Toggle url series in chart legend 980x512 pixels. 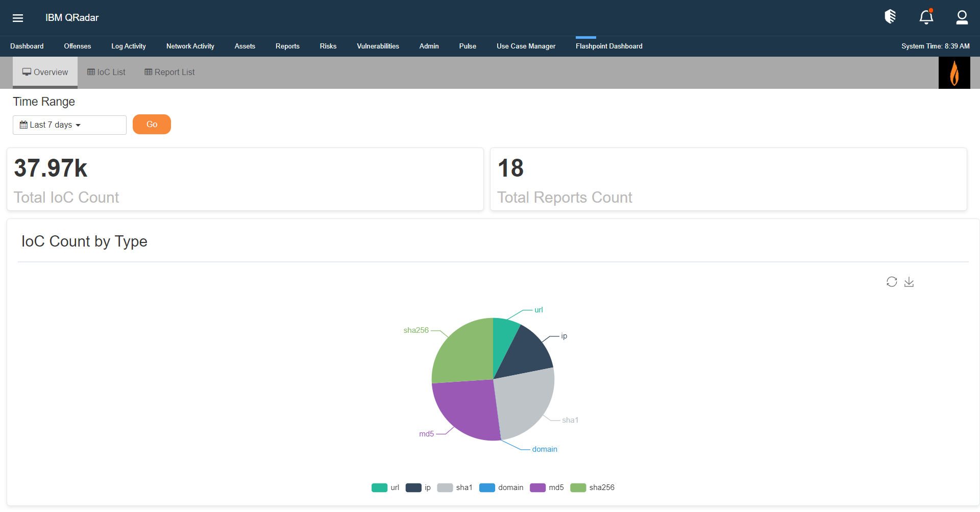pos(385,487)
